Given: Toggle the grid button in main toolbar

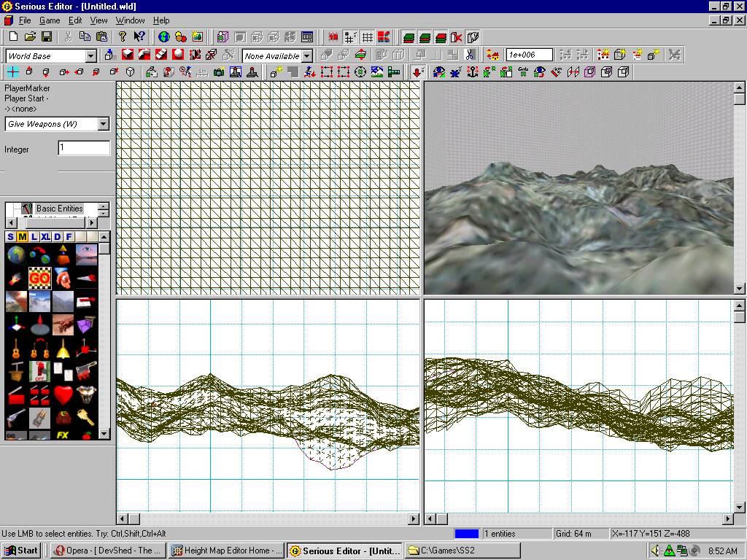Looking at the screenshot, I should pyautogui.click(x=368, y=36).
